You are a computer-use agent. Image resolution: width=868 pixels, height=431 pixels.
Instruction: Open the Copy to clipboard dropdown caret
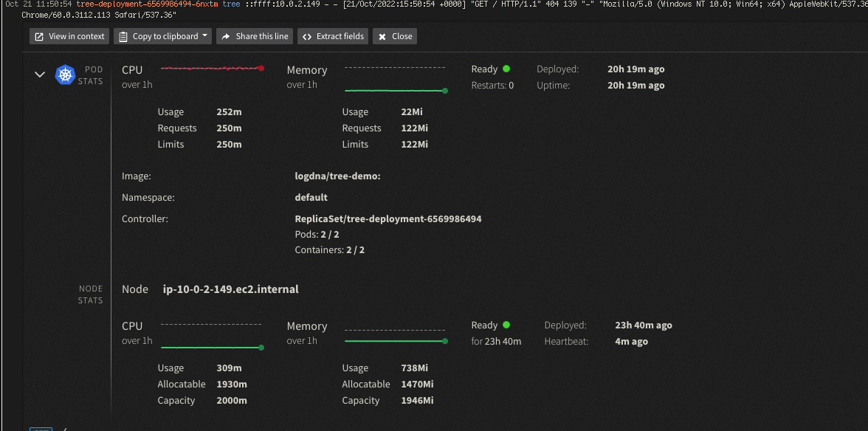coord(205,36)
